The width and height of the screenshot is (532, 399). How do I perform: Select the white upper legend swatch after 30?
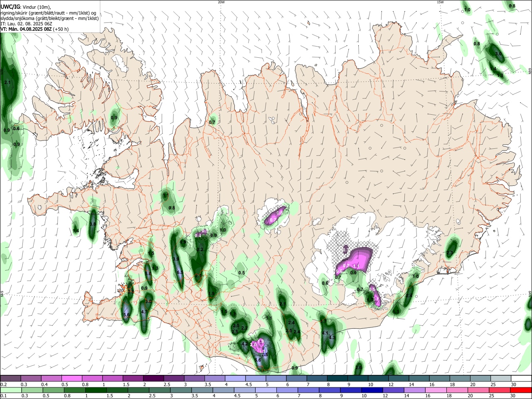pos(521,378)
